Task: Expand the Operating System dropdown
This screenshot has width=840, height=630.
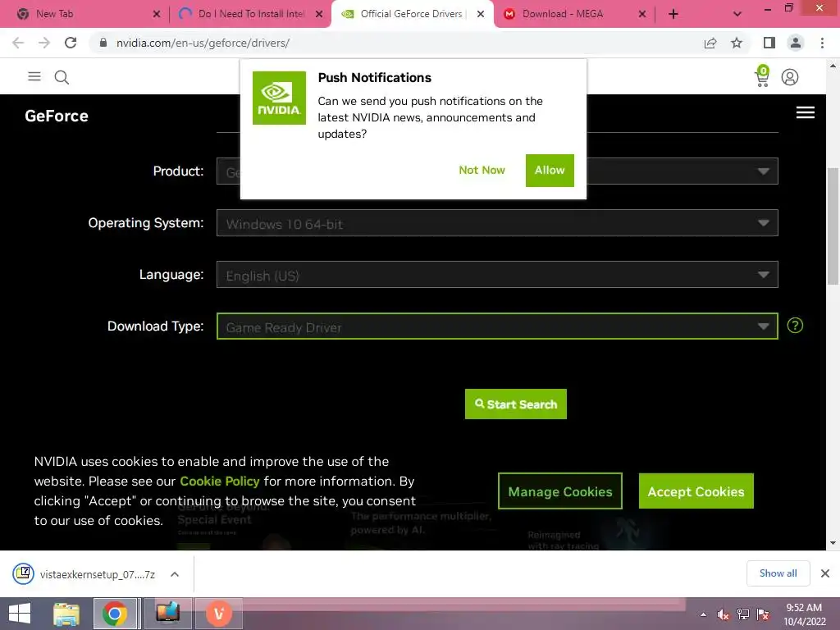Action: 497,223
